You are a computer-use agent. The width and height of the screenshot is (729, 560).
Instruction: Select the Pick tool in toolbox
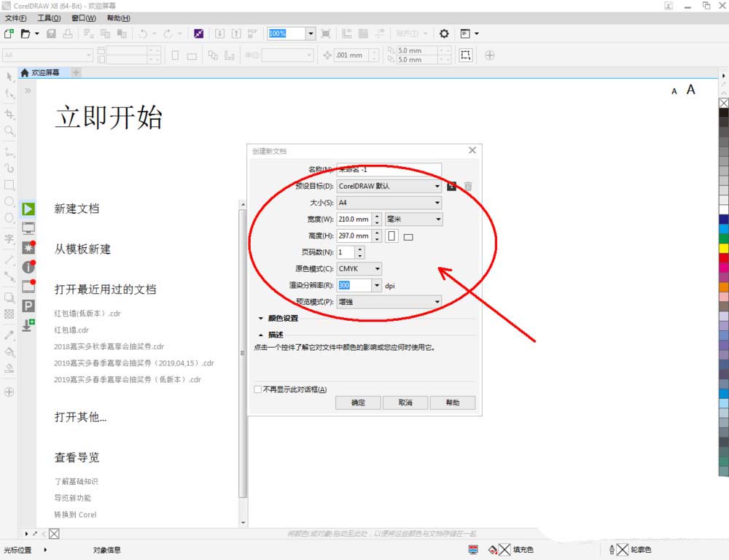coord(9,77)
